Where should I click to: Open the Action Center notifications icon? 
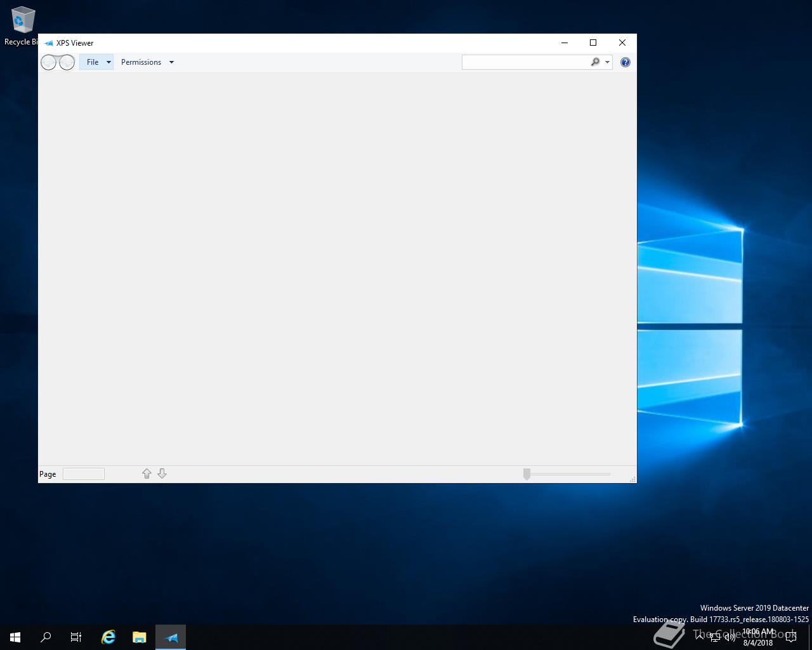coord(790,637)
